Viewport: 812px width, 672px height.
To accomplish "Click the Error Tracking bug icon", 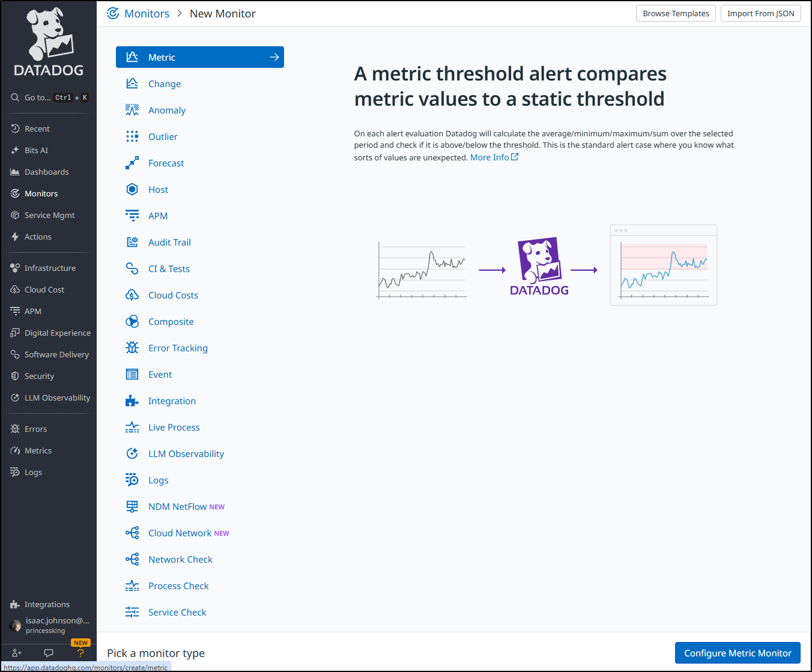I will [132, 348].
